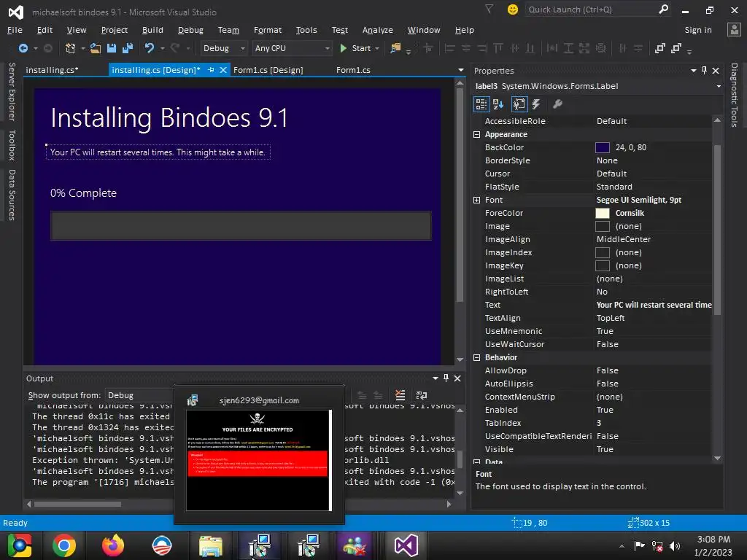Open Firefox from the taskbar
This screenshot has width=747, height=560.
[x=113, y=545]
